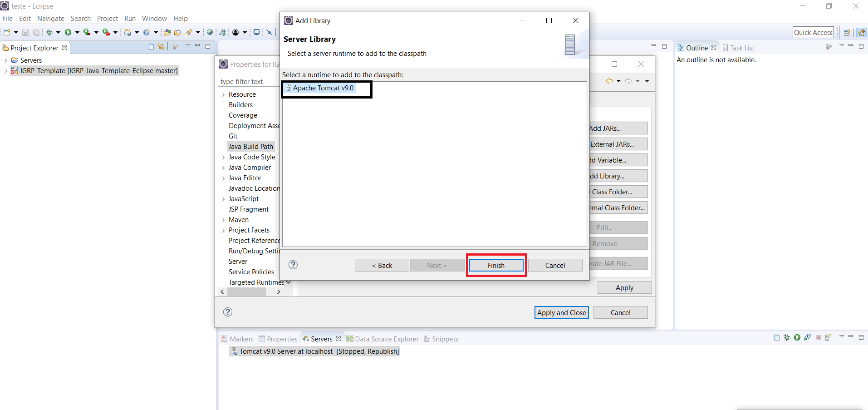
Task: Expand the Servers node in Project Explorer
Action: pyautogui.click(x=5, y=60)
